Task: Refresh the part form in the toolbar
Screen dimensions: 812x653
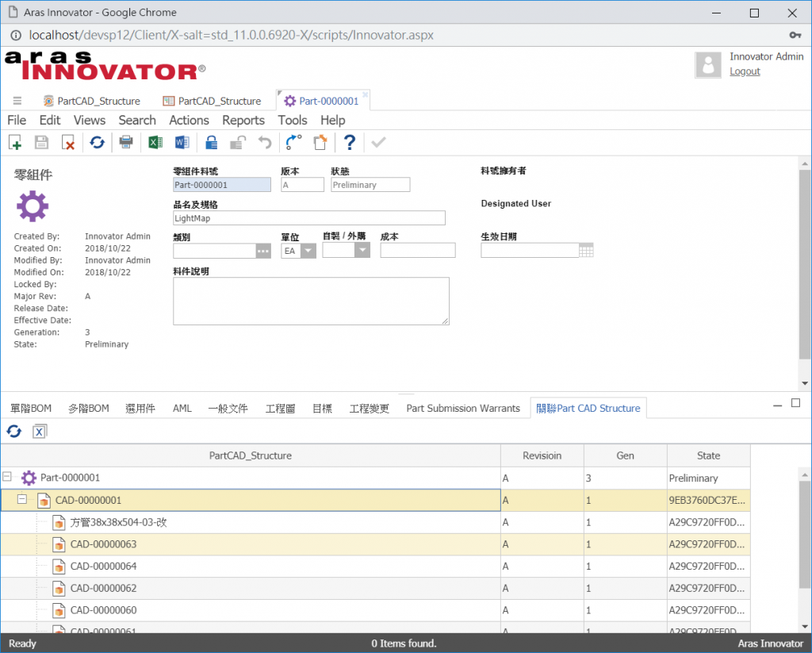Action: [97, 142]
